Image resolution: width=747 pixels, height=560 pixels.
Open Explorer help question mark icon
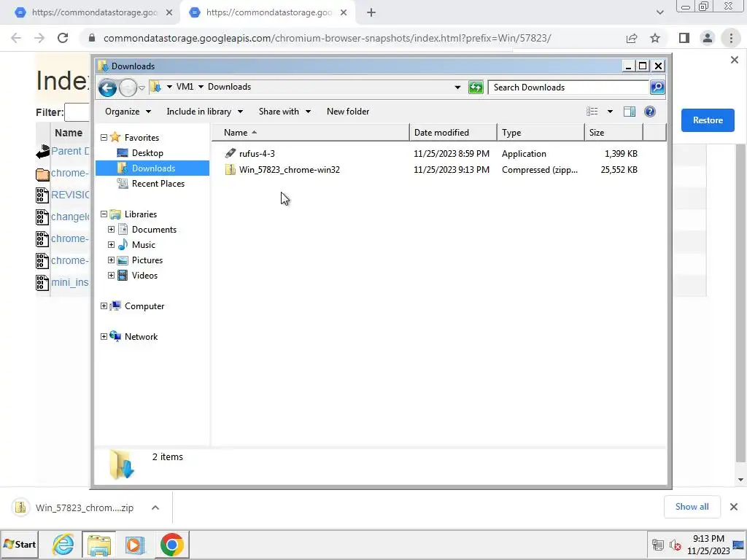[x=650, y=112]
